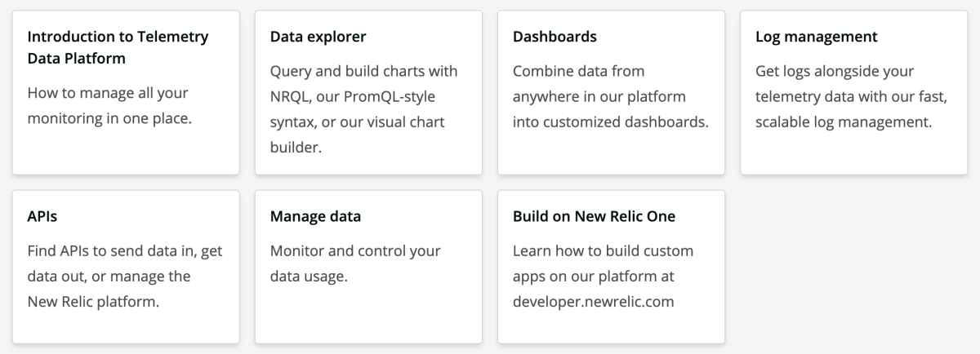Click the Manage data heading
The image size is (980, 354).
coord(315,216)
